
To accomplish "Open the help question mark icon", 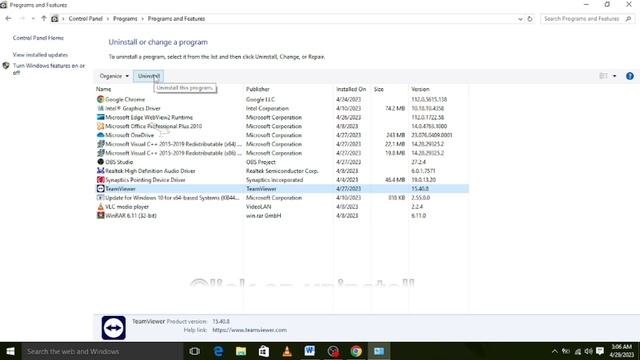I will [x=630, y=76].
